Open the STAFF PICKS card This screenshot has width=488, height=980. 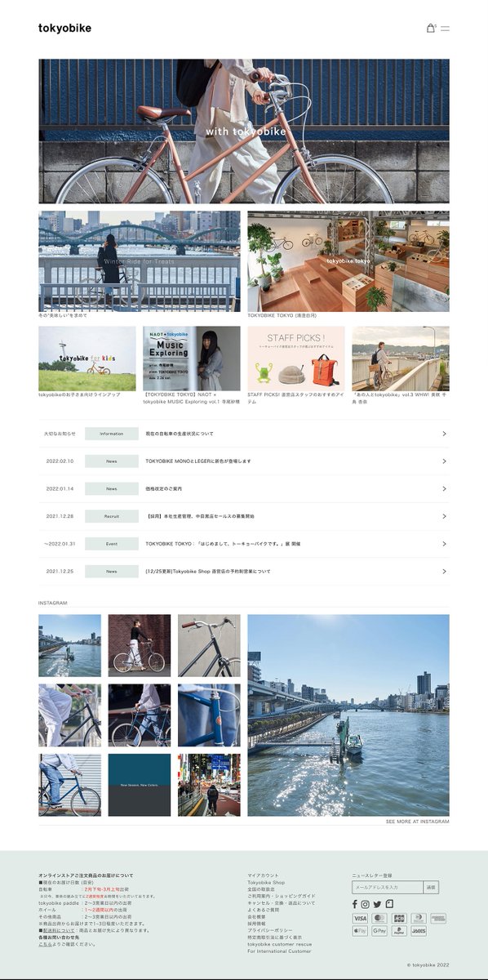(x=296, y=359)
